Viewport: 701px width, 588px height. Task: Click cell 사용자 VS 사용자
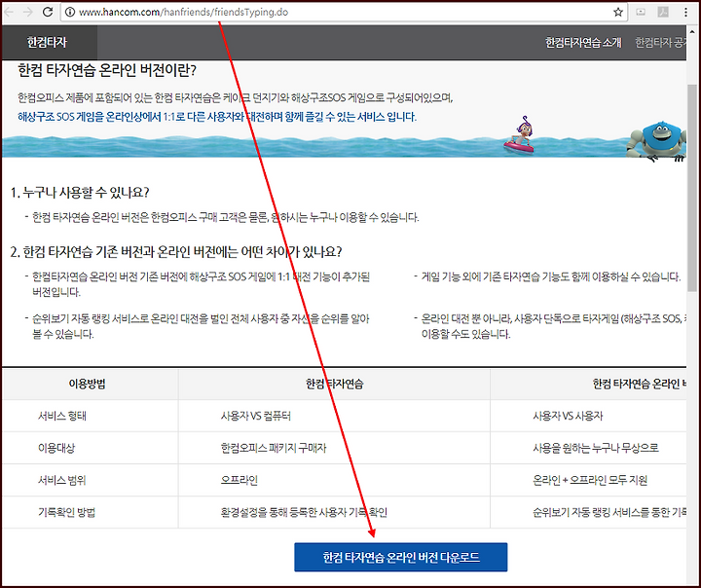tap(568, 416)
